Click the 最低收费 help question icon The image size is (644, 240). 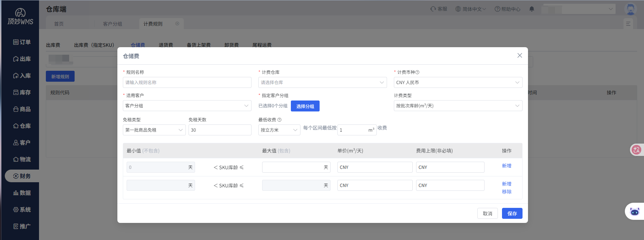279,120
